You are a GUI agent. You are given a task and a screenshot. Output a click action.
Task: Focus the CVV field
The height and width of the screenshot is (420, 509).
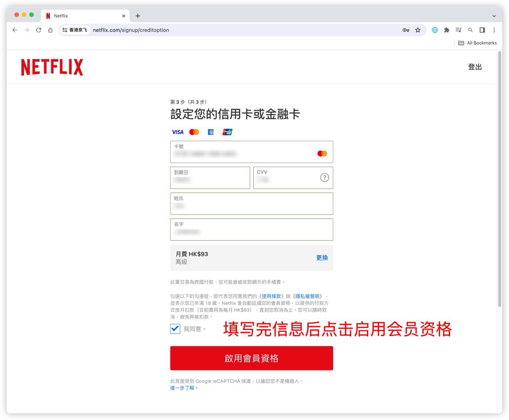click(293, 178)
